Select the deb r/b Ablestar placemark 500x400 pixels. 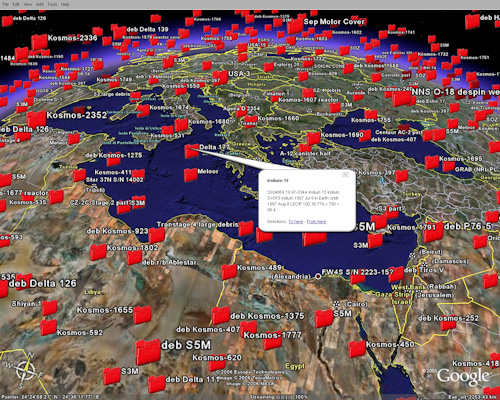click(x=134, y=257)
